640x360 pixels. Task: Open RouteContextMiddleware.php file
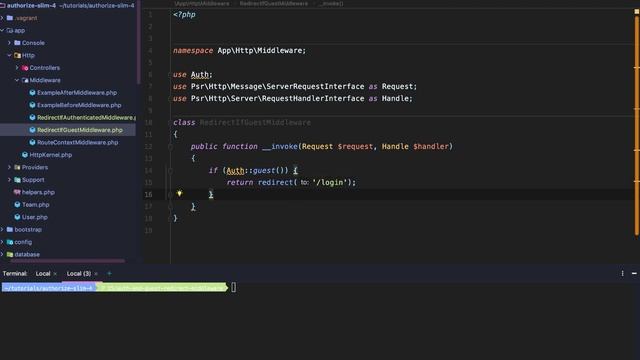click(78, 142)
